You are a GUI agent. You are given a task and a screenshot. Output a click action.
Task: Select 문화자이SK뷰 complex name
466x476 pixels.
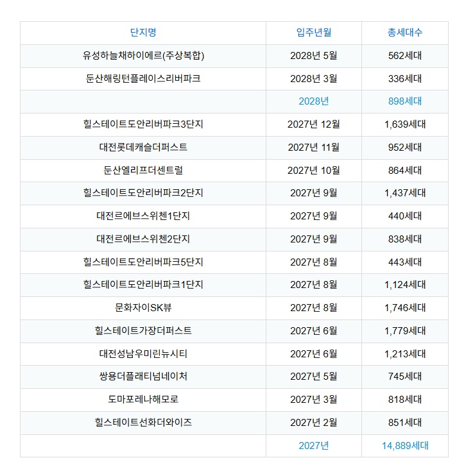click(x=142, y=308)
